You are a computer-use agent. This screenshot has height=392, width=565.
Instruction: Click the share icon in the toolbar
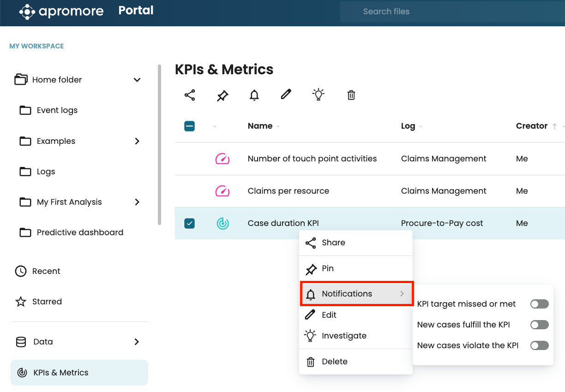click(190, 95)
